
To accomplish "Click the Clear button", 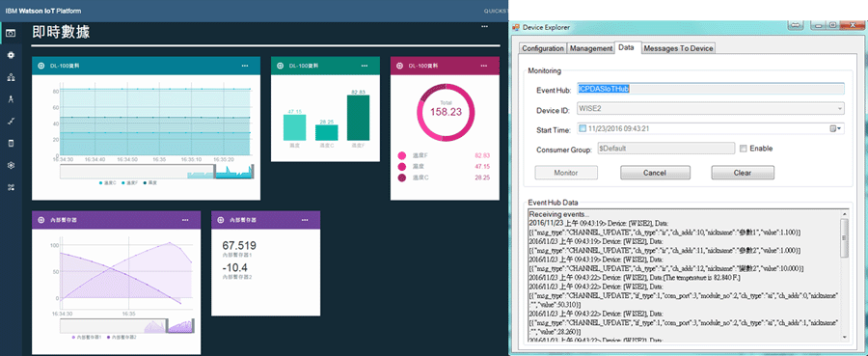I will (x=743, y=173).
